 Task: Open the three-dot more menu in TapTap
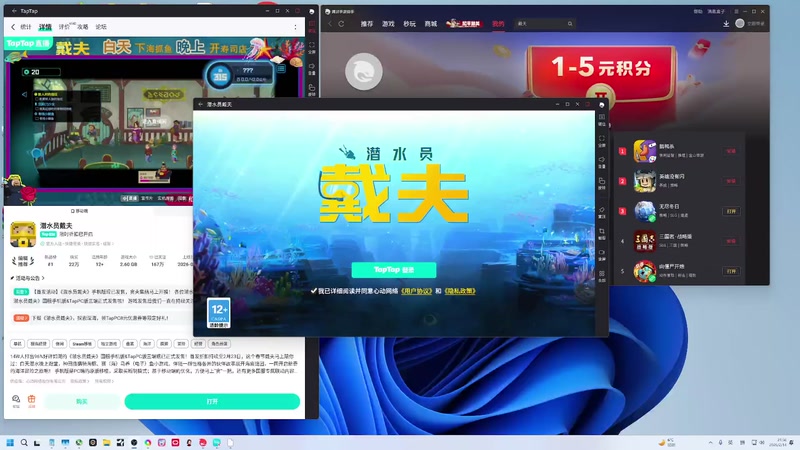coord(295,27)
